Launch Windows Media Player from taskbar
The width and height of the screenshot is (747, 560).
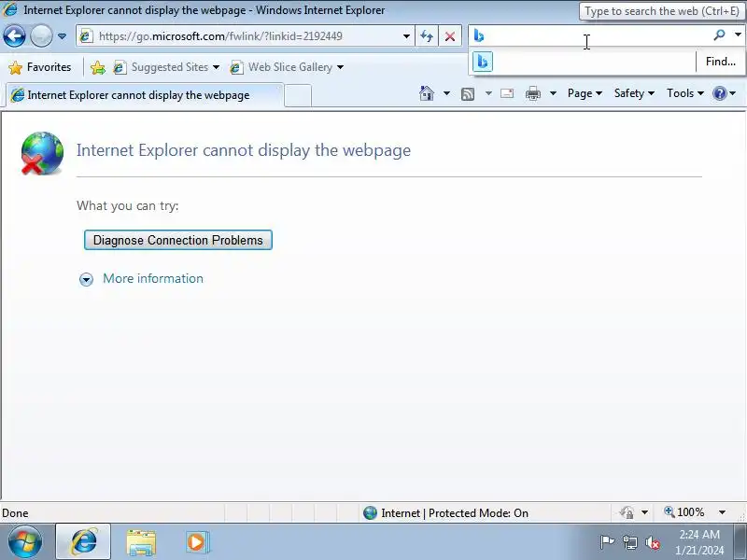[x=197, y=542]
